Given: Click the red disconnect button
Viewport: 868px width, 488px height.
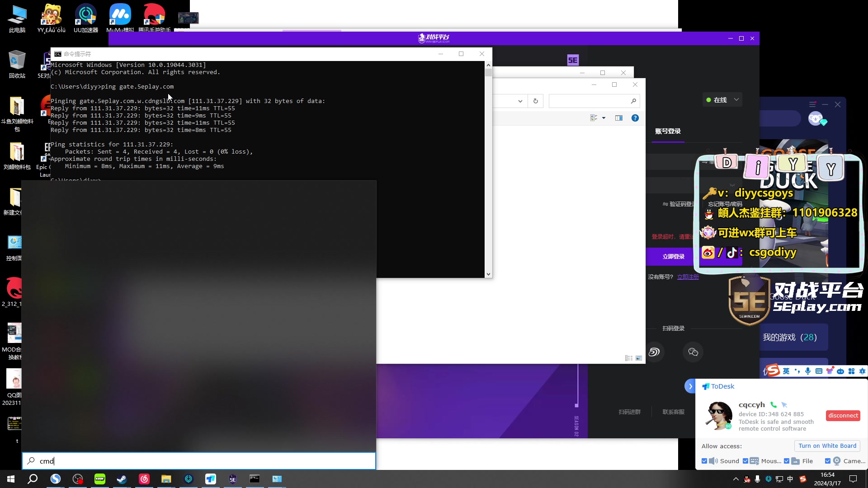Looking at the screenshot, I should [843, 415].
